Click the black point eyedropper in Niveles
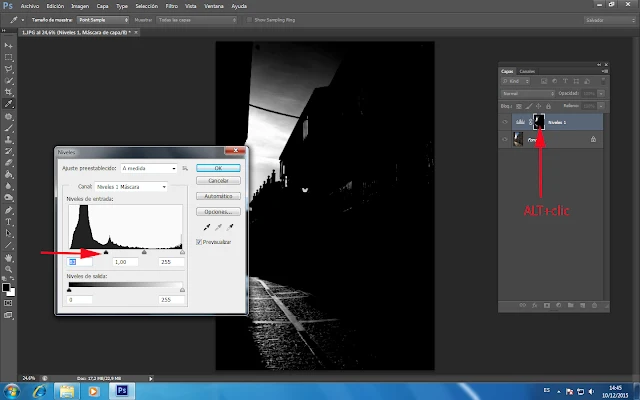 [206, 228]
